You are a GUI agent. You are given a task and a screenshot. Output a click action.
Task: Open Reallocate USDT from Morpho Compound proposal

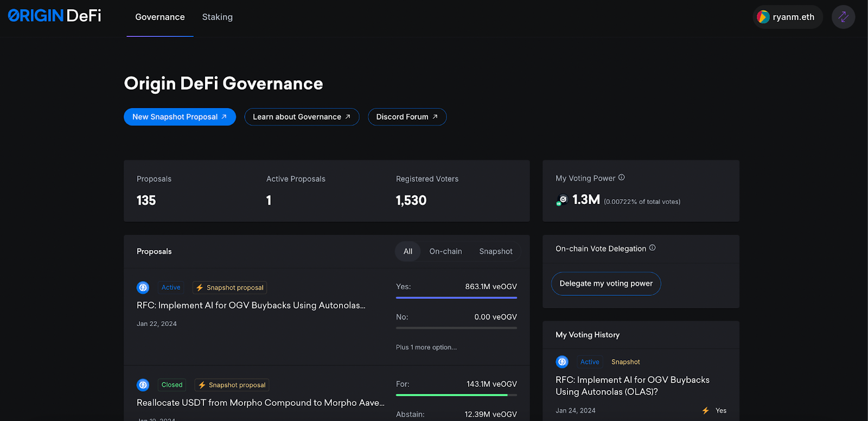260,403
